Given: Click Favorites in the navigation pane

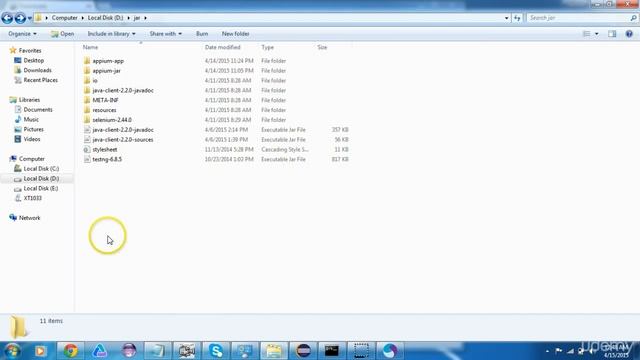Looking at the screenshot, I should click(30, 51).
